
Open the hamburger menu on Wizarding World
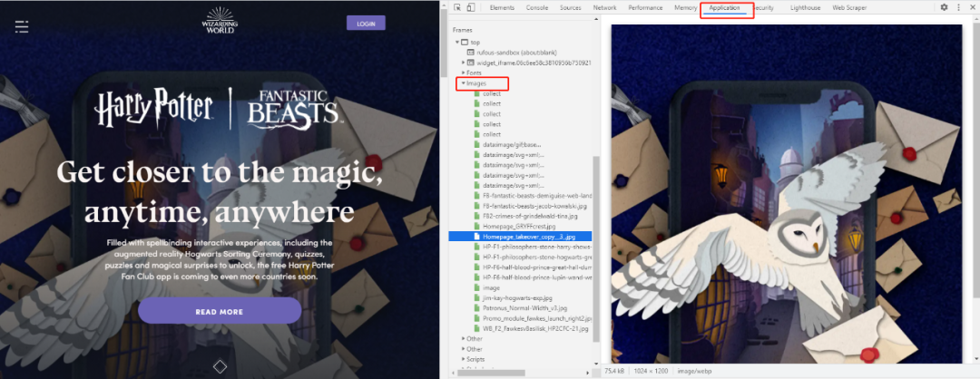(22, 26)
